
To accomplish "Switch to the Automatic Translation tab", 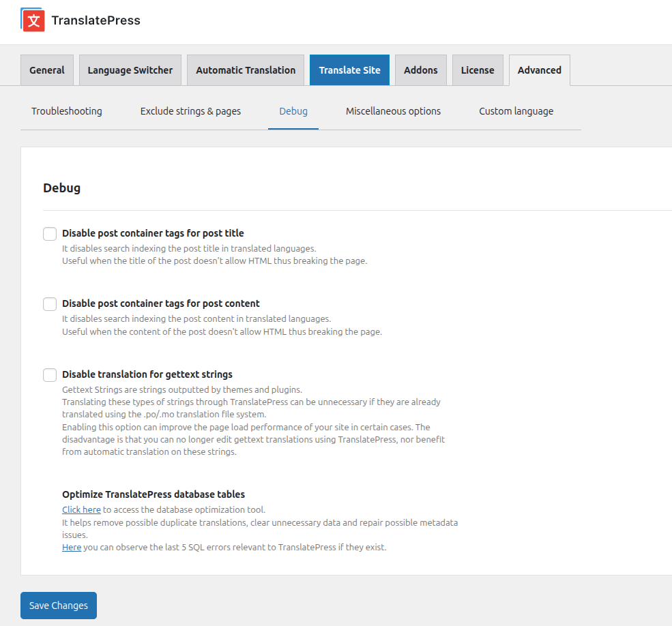I will click(245, 70).
